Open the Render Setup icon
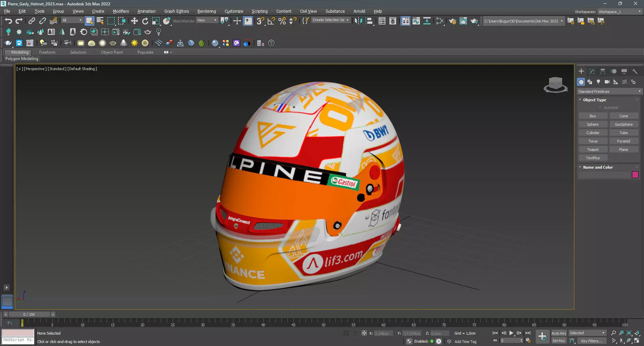This screenshot has height=346, width=644. coord(452,21)
